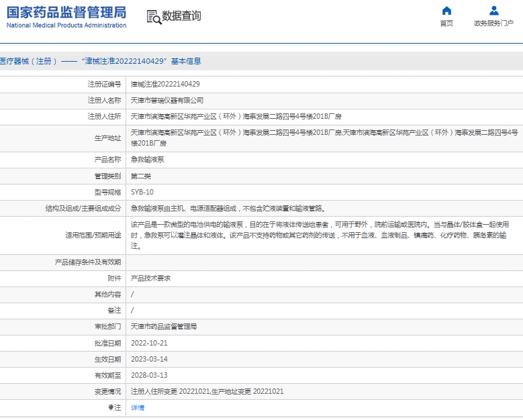Go to 首页 label
The image size is (523, 420).
446,23
